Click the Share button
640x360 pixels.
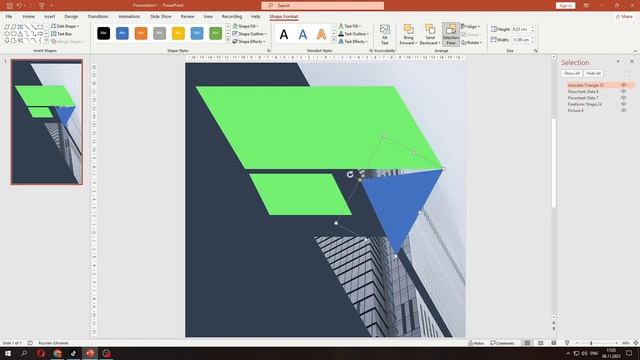pyautogui.click(x=624, y=17)
